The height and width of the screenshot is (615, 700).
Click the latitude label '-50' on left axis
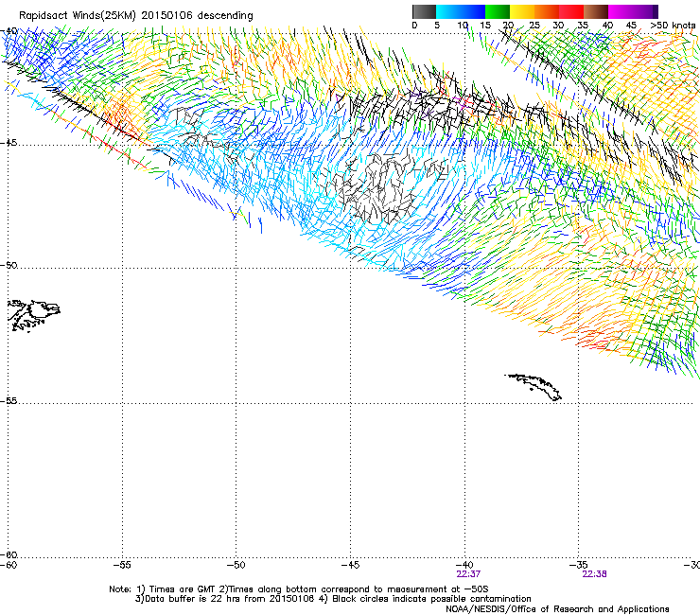[x=9, y=265]
